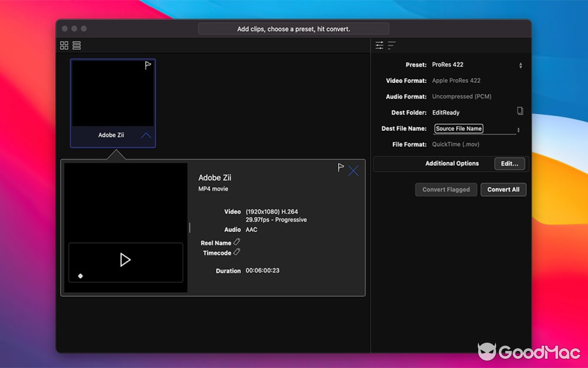Click the document icon next to Dest Folder

pos(520,112)
